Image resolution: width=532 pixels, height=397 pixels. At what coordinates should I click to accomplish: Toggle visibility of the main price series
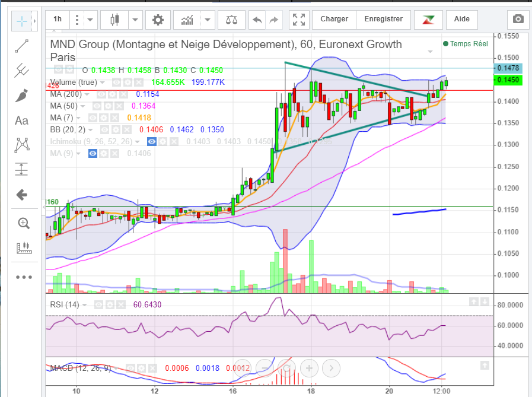click(x=58, y=69)
